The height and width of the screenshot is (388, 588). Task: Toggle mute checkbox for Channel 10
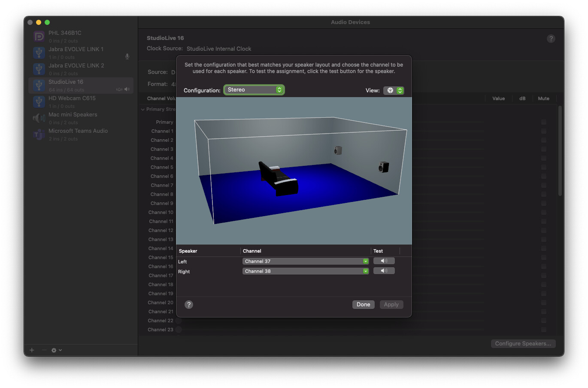click(x=544, y=212)
